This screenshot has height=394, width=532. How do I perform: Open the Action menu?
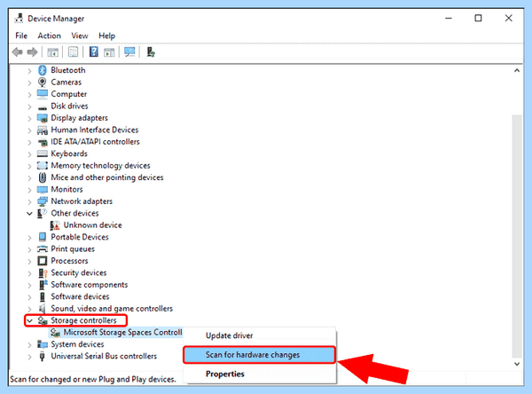pyautogui.click(x=49, y=35)
